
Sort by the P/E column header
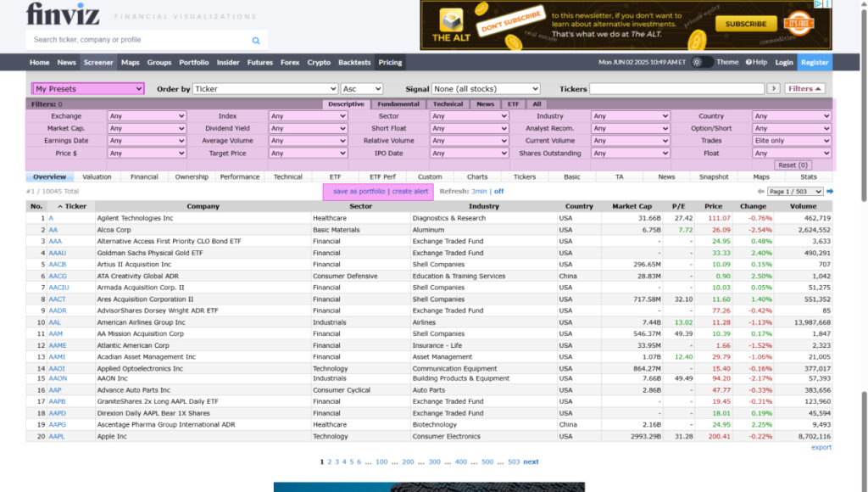coord(679,206)
